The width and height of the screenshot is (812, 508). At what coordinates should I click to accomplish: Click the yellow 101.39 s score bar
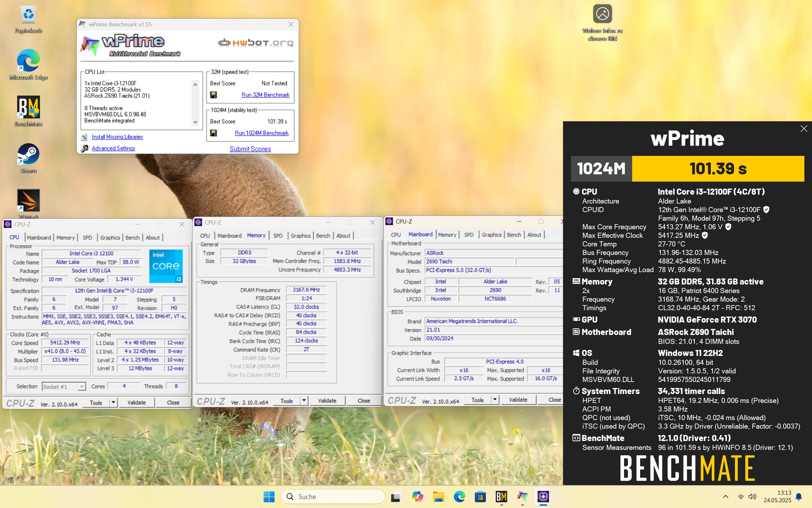pyautogui.click(x=718, y=169)
